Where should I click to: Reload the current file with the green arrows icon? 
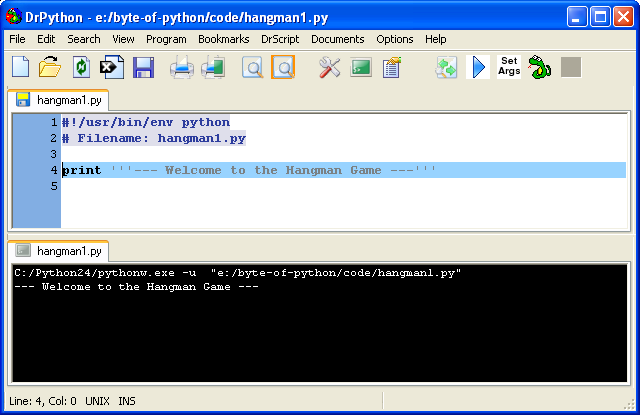[81, 67]
